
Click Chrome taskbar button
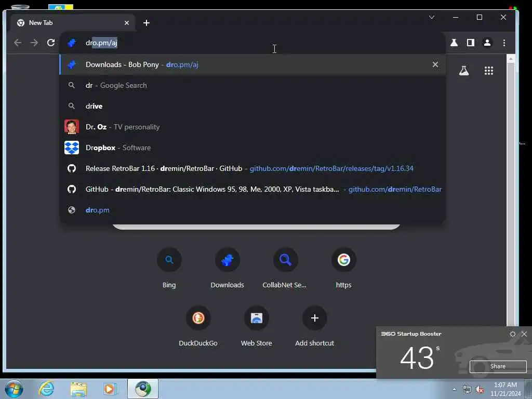(143, 389)
